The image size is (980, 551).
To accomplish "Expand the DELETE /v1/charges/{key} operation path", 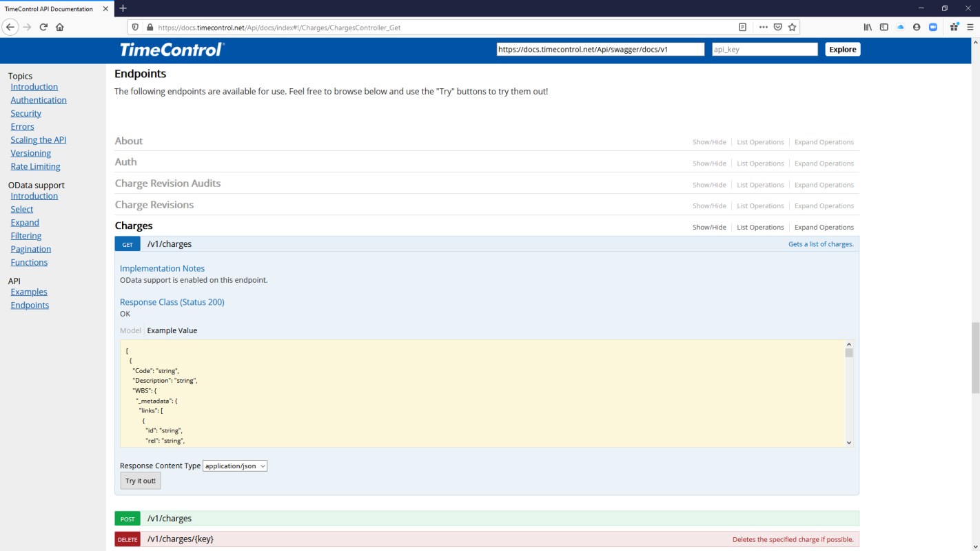I will pyautogui.click(x=181, y=539).
